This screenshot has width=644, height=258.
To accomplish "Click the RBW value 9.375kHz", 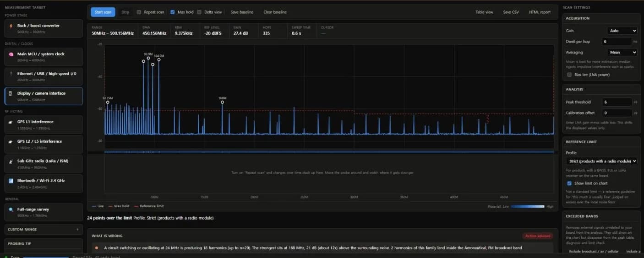I will tap(183, 33).
